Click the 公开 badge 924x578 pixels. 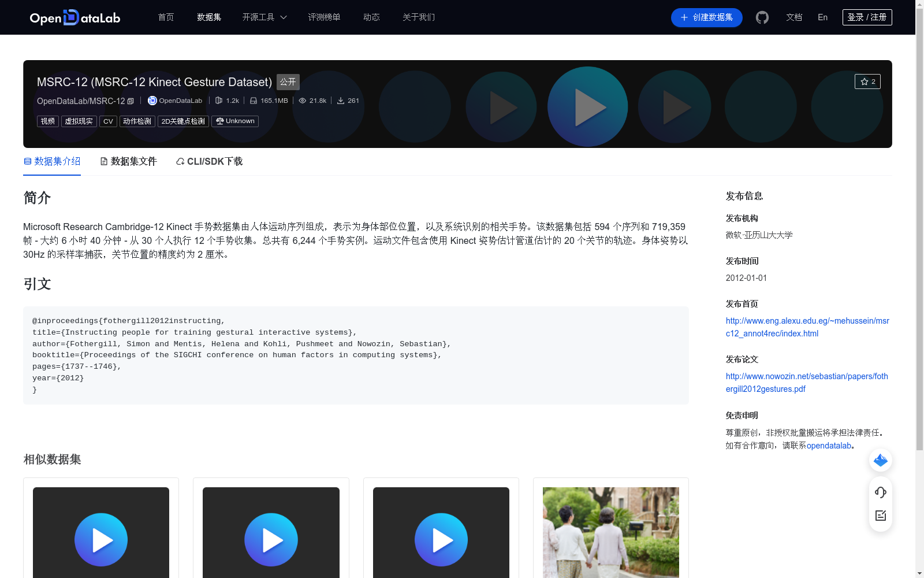[288, 82]
